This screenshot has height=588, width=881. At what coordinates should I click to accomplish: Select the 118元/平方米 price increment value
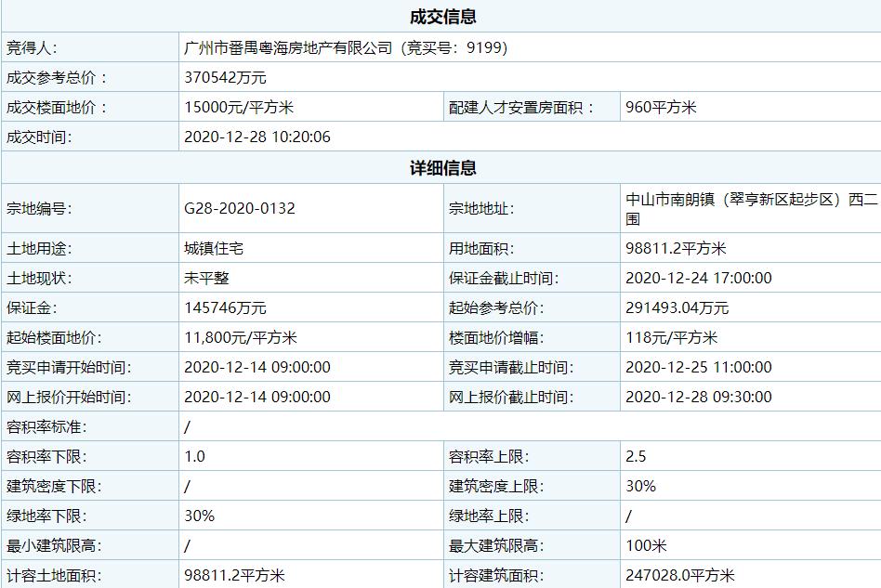click(x=672, y=337)
